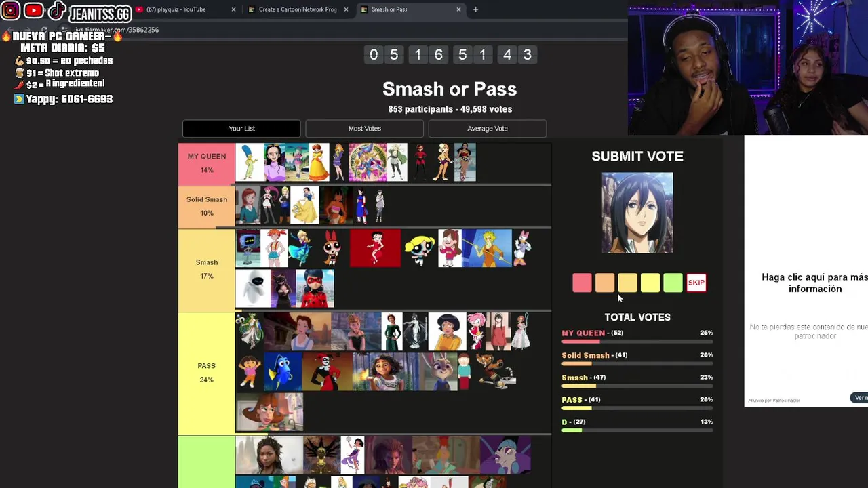The width and height of the screenshot is (868, 488).
Task: Click the browser address bar URL
Action: (x=116, y=30)
